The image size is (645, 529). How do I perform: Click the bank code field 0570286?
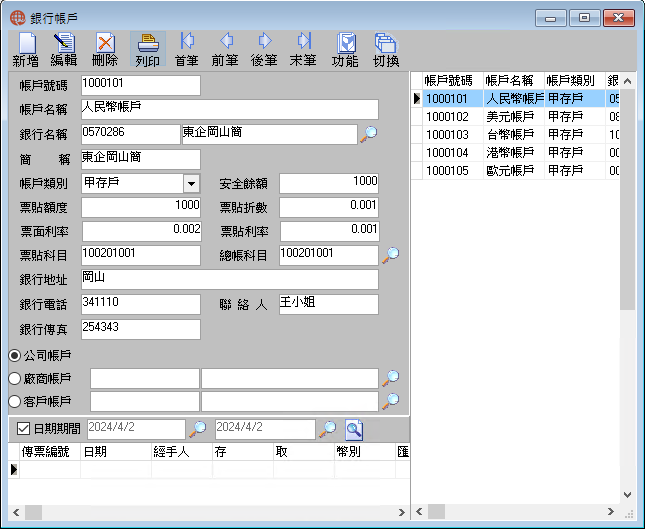pyautogui.click(x=131, y=134)
